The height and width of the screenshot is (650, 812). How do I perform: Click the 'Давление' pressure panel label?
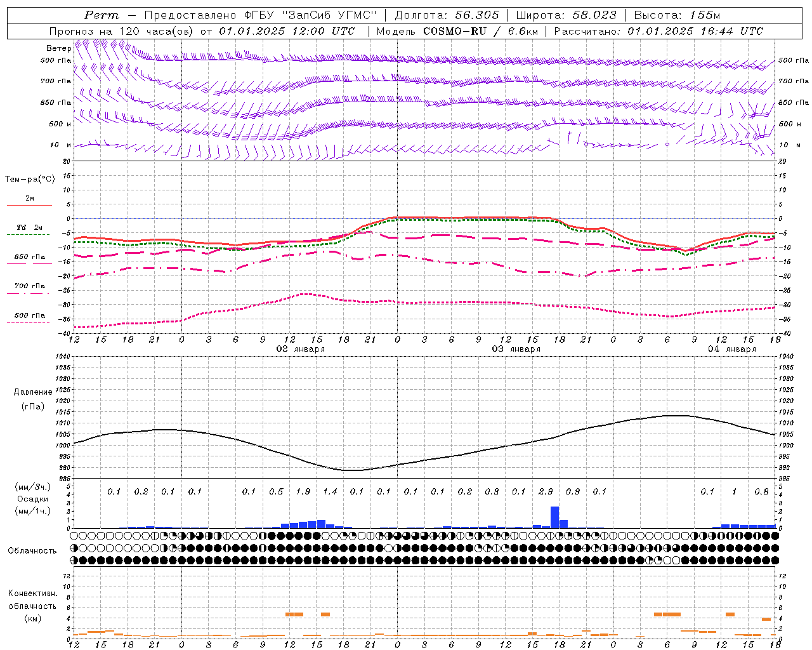33,392
